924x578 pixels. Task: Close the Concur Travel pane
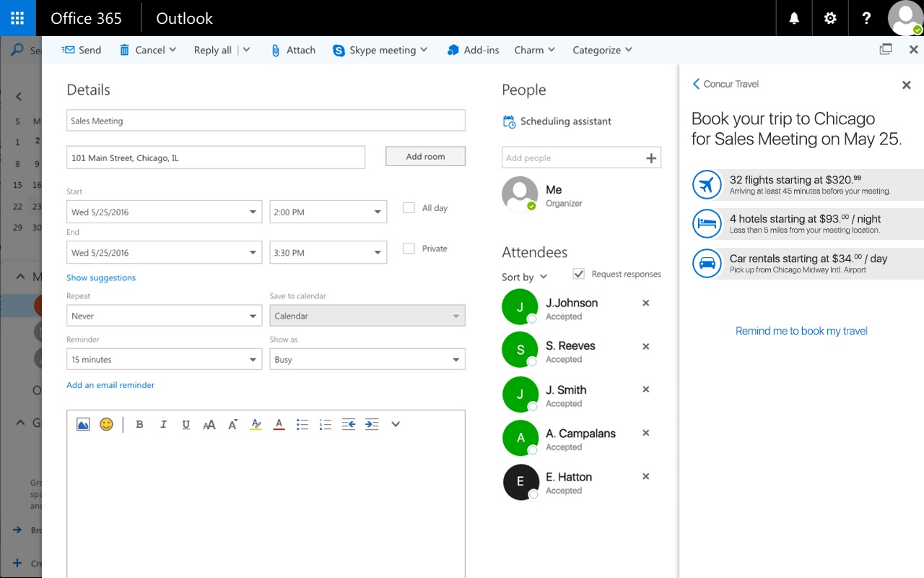[907, 85]
